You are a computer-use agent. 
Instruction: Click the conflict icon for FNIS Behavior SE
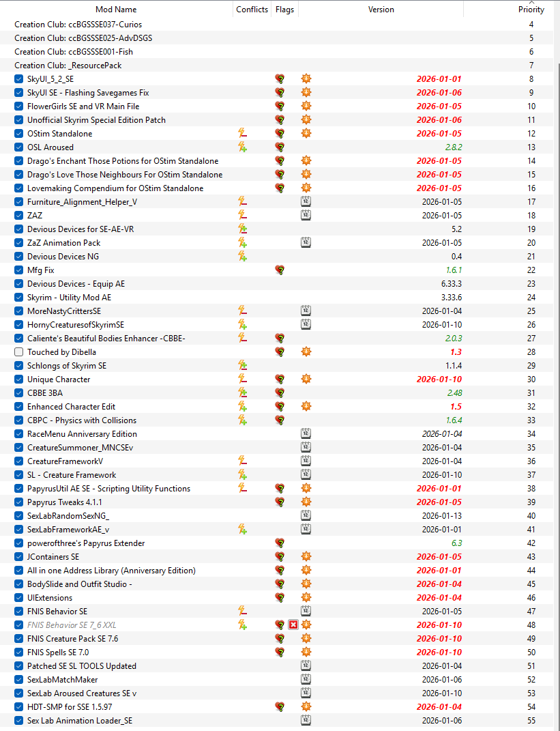(242, 611)
